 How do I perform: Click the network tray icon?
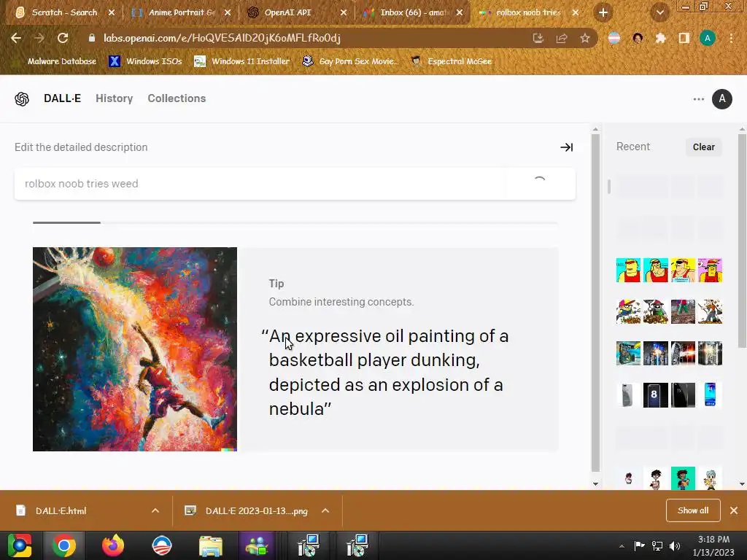657,546
